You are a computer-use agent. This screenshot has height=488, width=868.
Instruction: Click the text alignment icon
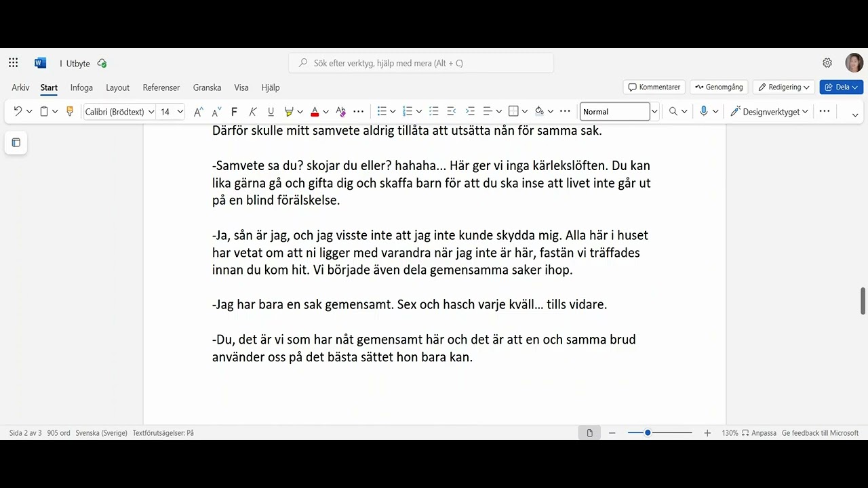pos(488,112)
